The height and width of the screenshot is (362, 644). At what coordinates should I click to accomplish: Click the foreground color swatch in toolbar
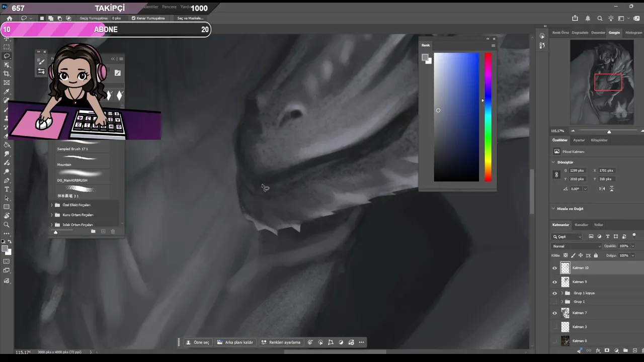[x=5, y=248]
